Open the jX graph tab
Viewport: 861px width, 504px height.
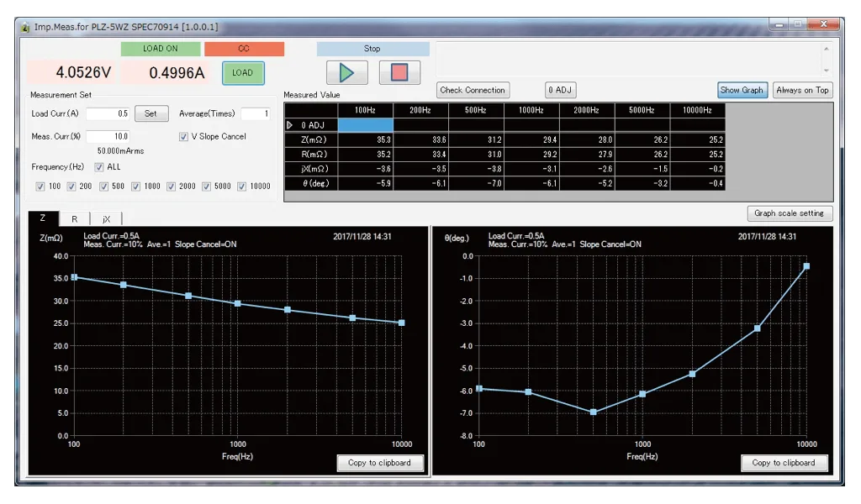coord(106,218)
